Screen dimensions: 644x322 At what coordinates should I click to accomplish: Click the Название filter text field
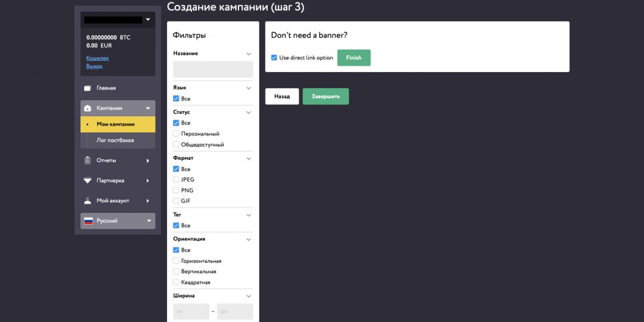(213, 69)
